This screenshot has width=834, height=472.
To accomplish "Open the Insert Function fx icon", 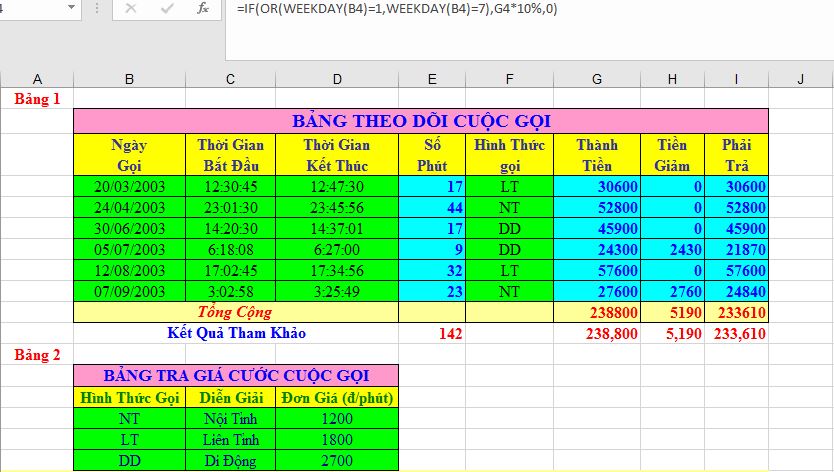I will pos(203,9).
